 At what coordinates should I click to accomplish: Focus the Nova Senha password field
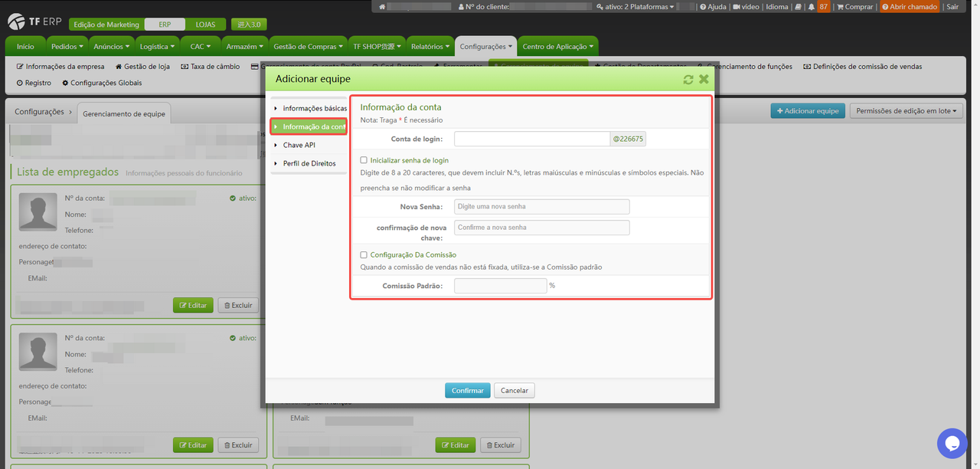[x=541, y=207]
